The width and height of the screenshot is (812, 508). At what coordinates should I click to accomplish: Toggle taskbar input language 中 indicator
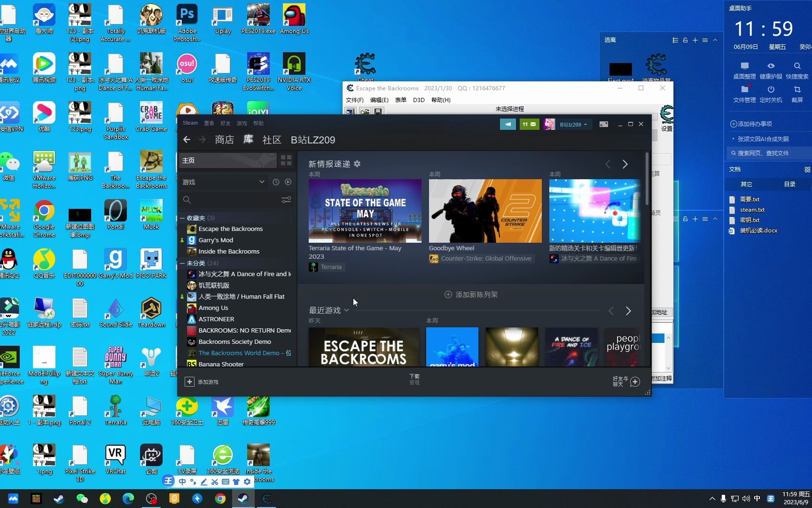(x=757, y=499)
